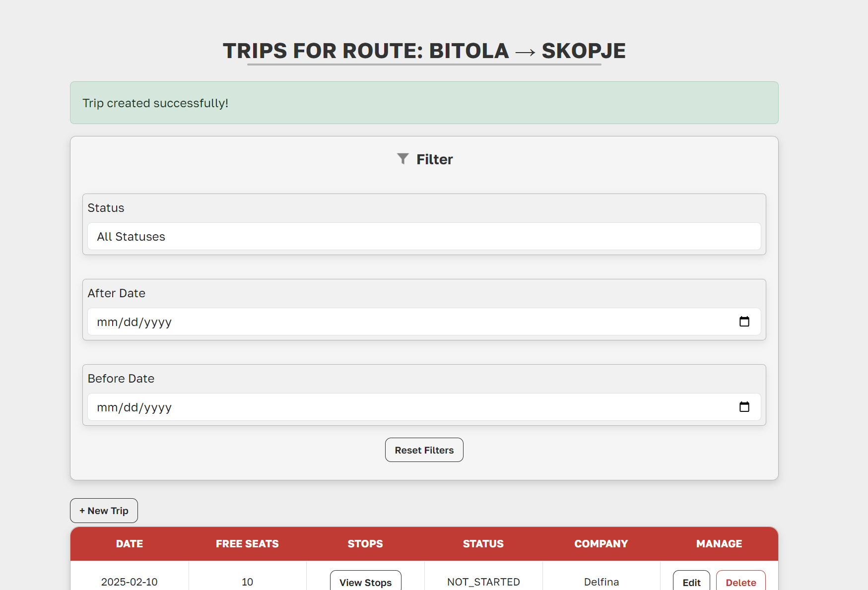Image resolution: width=868 pixels, height=590 pixels.
Task: Select the NOT_STARTED status cell
Action: tap(483, 582)
